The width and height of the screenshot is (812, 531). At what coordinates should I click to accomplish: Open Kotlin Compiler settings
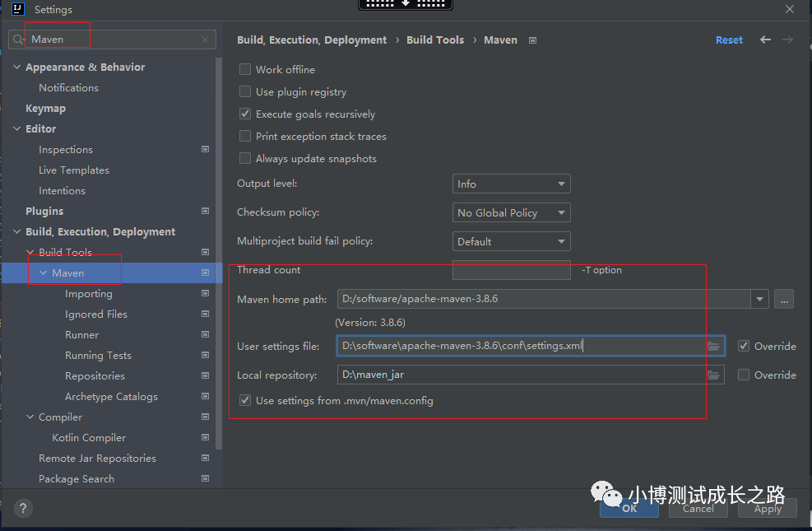click(x=89, y=438)
